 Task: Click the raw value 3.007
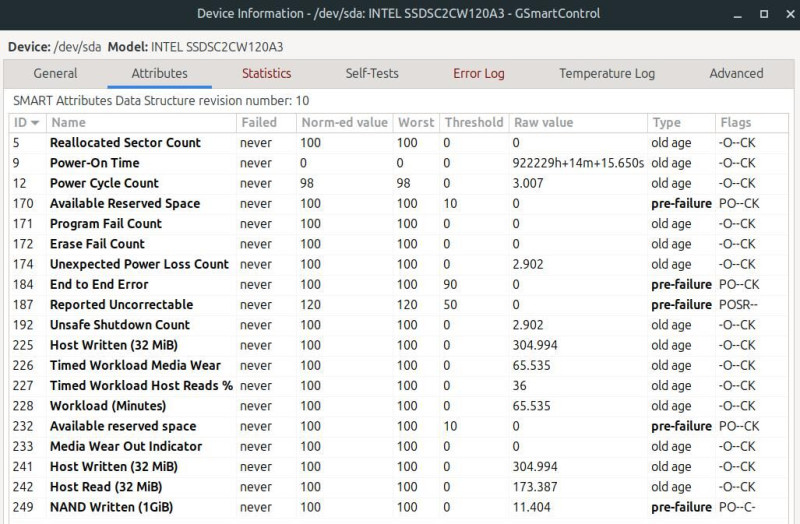pos(528,183)
